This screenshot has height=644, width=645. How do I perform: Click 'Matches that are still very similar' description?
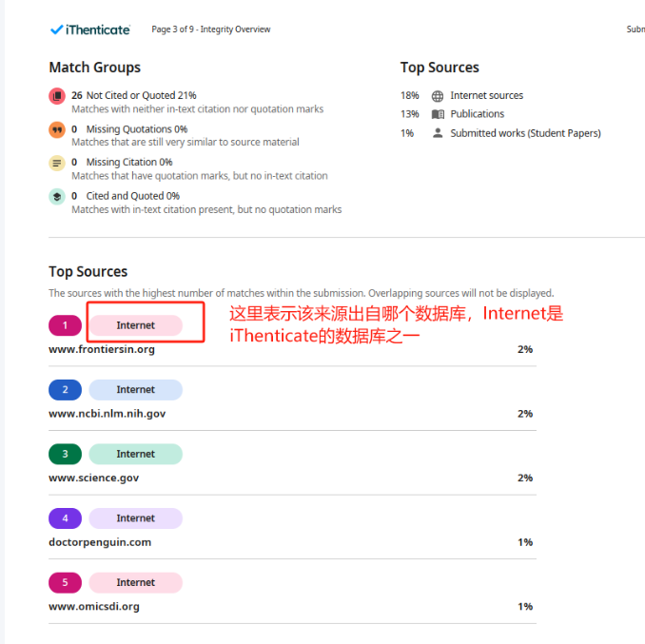(186, 142)
